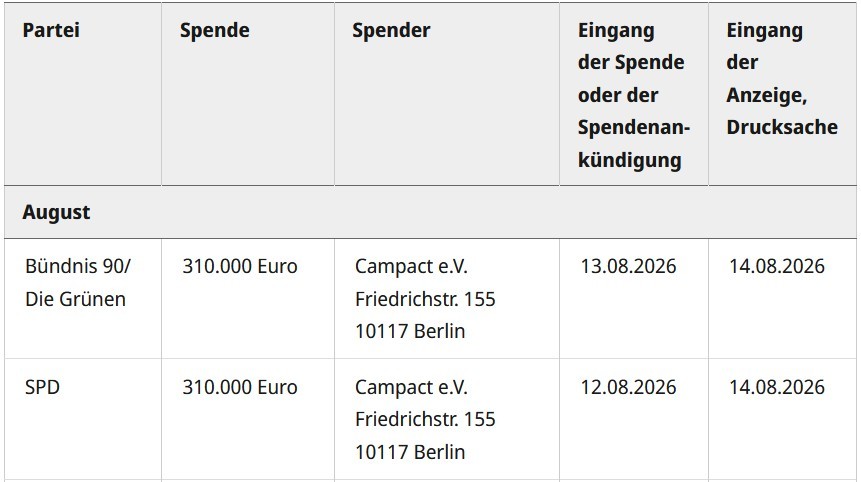
Task: Click the date 12.08.2026
Action: (628, 387)
